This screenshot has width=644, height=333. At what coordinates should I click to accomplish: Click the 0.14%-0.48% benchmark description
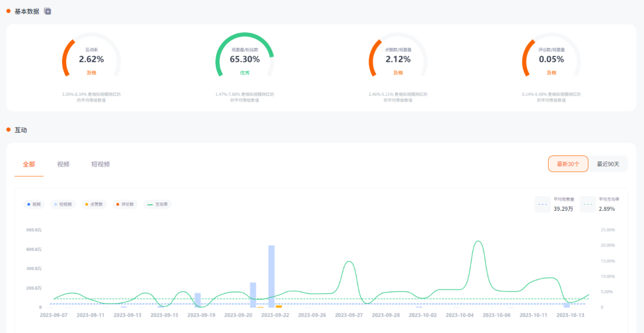[x=551, y=97]
